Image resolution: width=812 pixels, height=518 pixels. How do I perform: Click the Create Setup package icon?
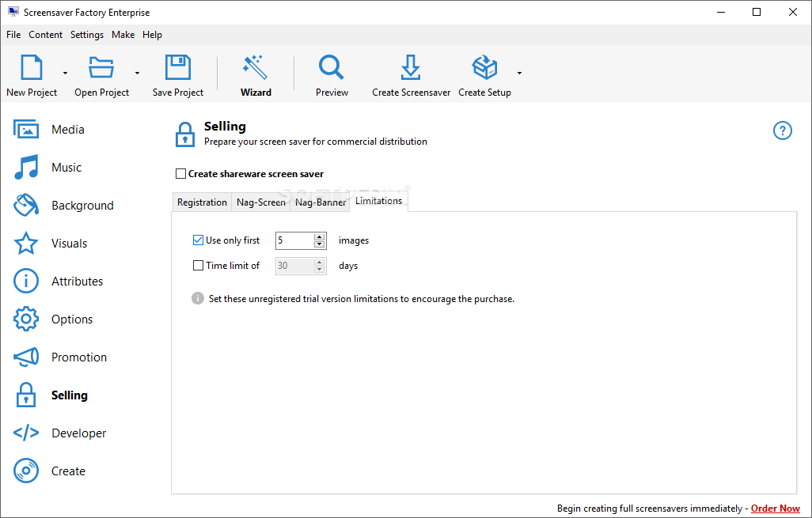(484, 67)
